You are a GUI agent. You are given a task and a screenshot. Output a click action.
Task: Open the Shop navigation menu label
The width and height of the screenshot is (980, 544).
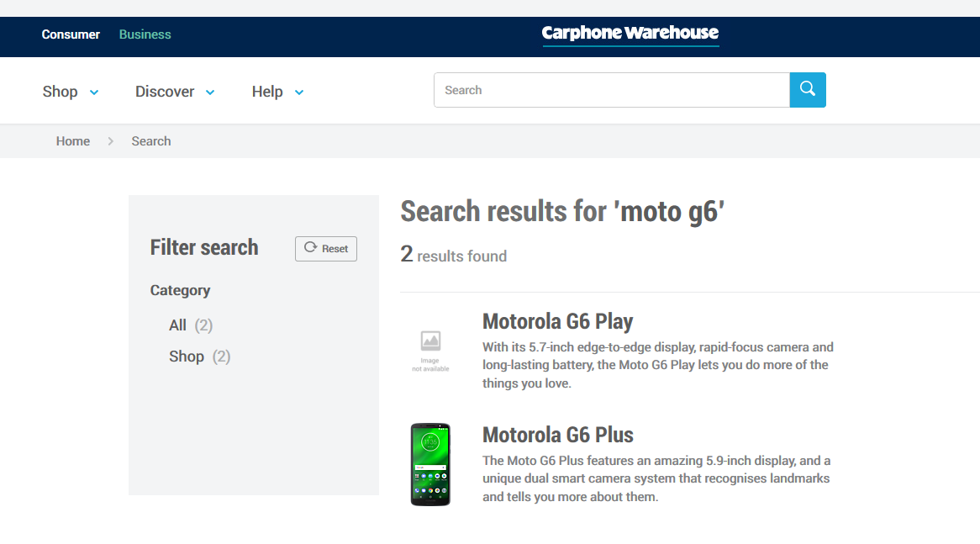pyautogui.click(x=60, y=92)
